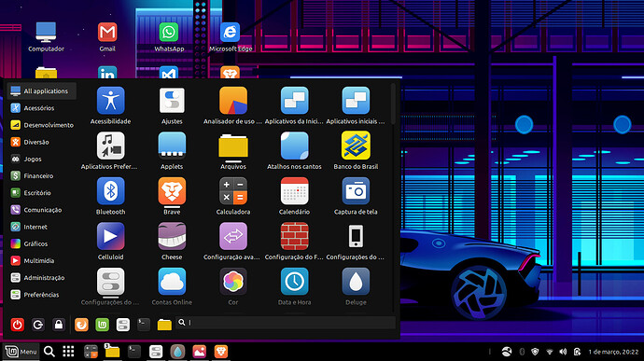Viewport: 644px width, 361px height.
Task: Launch Ajustes from the menu
Action: coord(172,105)
